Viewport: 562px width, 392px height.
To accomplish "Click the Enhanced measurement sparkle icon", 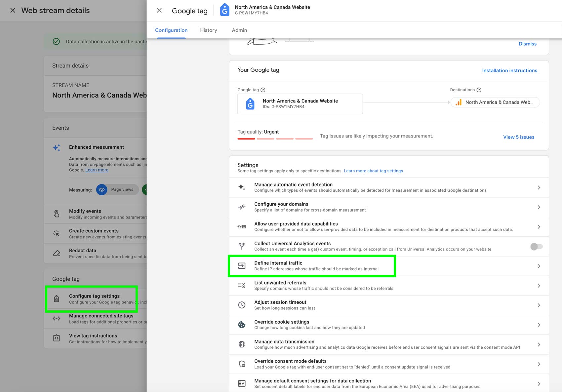I will point(57,148).
